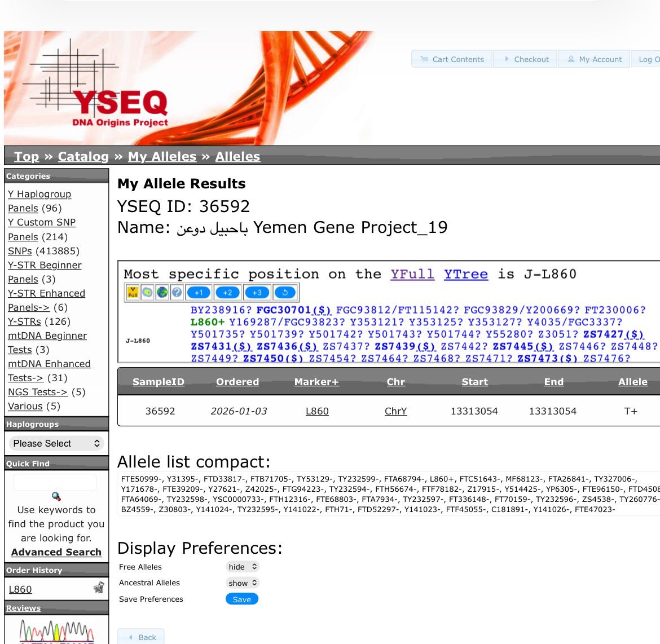Click the chromatogram review thumbnail
Screen dimensions: 660x644
[x=56, y=632]
